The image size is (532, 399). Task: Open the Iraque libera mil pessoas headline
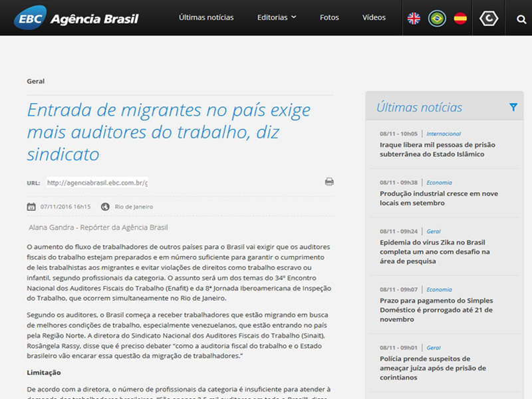pos(438,149)
